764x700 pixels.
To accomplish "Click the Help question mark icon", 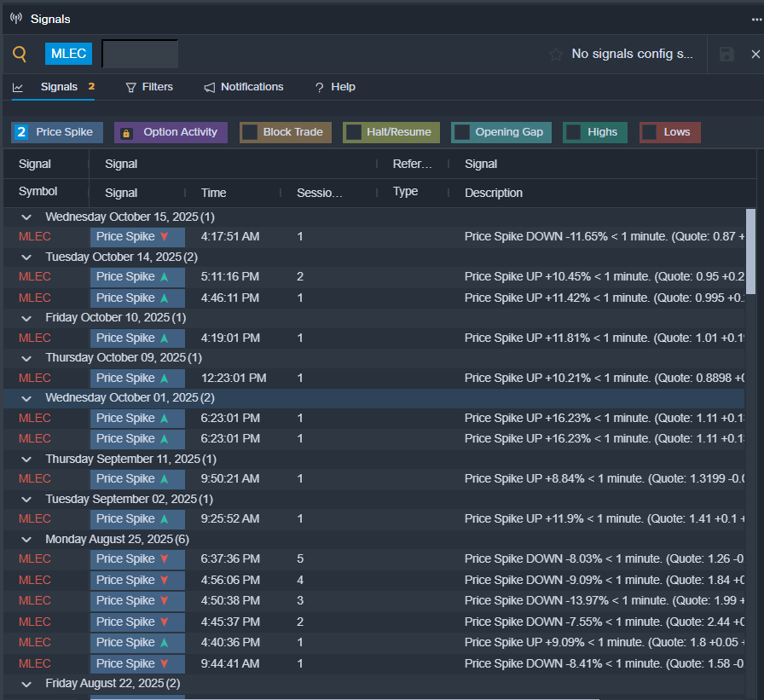I will [x=319, y=87].
